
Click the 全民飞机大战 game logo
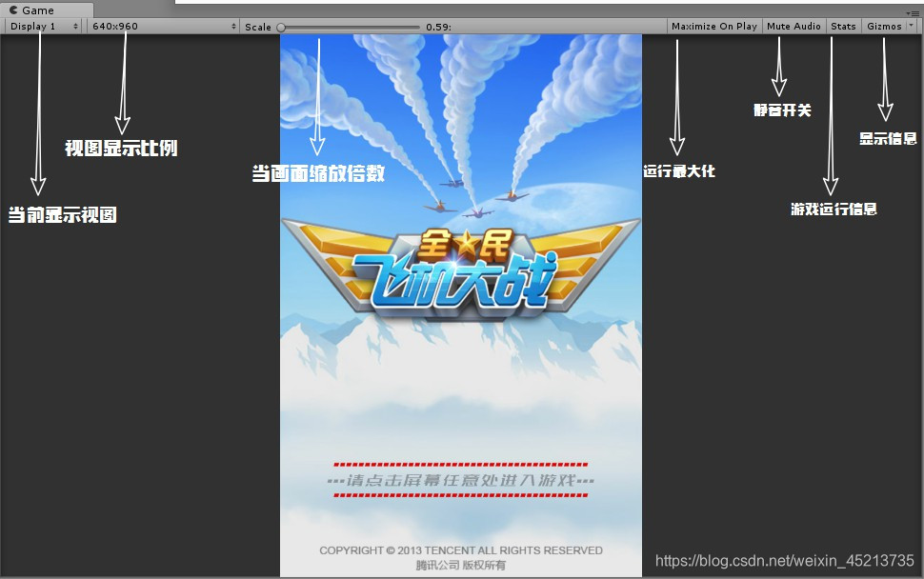click(x=461, y=271)
